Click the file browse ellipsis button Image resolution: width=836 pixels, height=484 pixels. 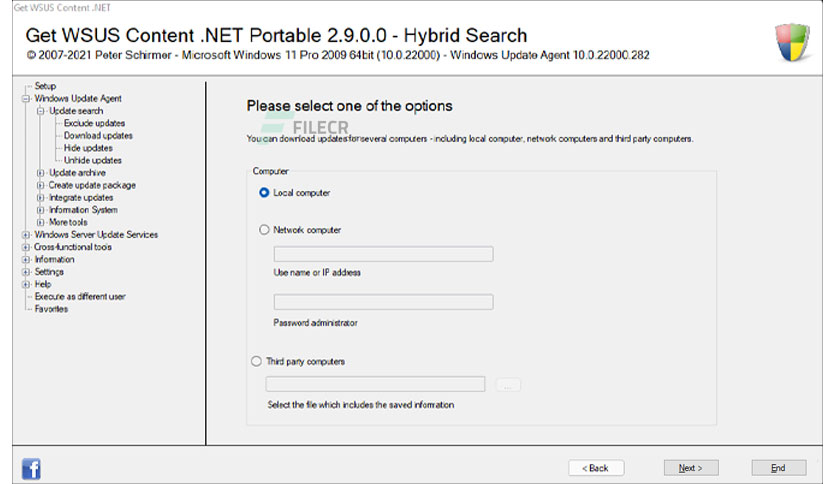click(508, 385)
